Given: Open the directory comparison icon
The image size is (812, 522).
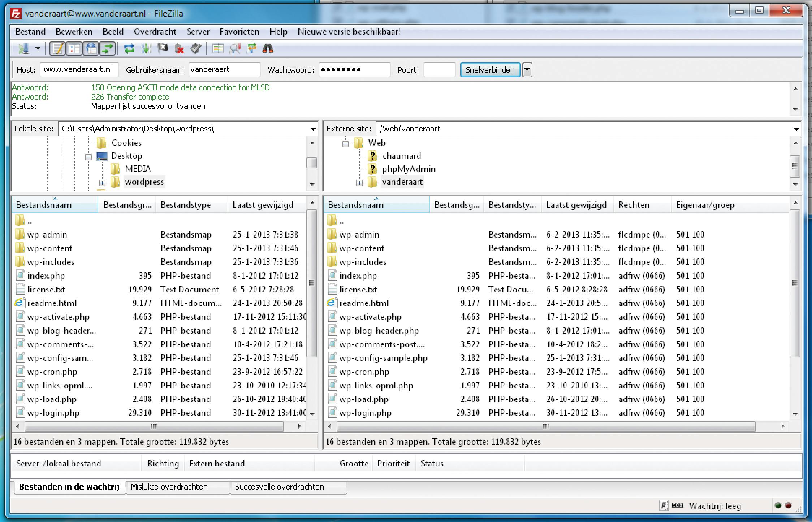Looking at the screenshot, I should 235,48.
